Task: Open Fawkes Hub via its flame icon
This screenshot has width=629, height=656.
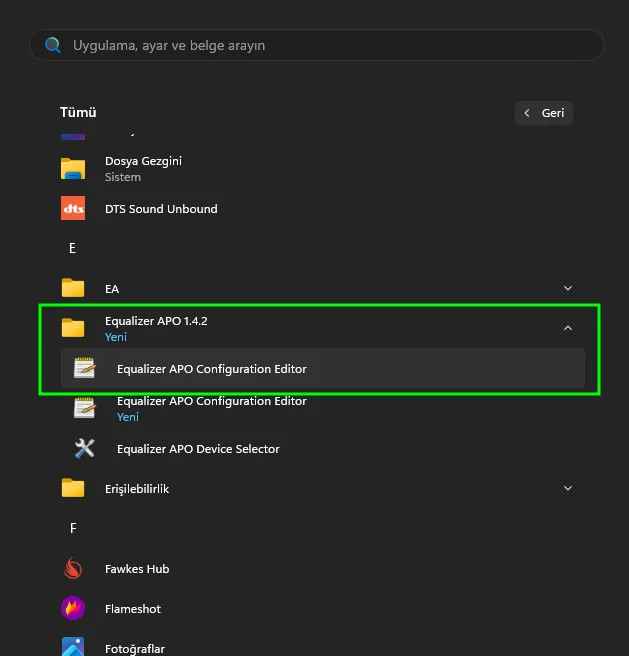Action: click(73, 569)
